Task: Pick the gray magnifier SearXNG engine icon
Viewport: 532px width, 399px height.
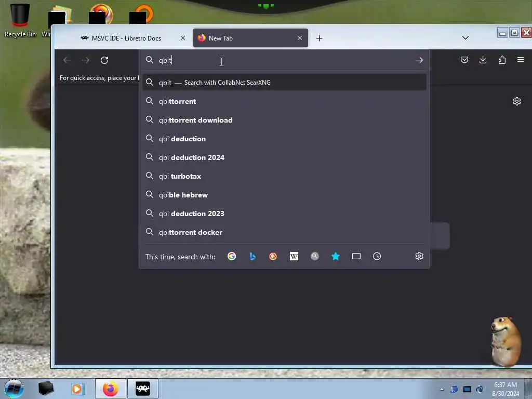Action: (x=315, y=256)
